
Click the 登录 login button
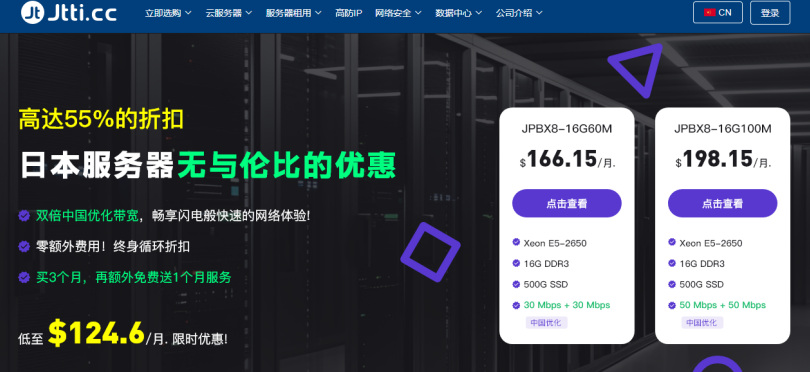[770, 13]
